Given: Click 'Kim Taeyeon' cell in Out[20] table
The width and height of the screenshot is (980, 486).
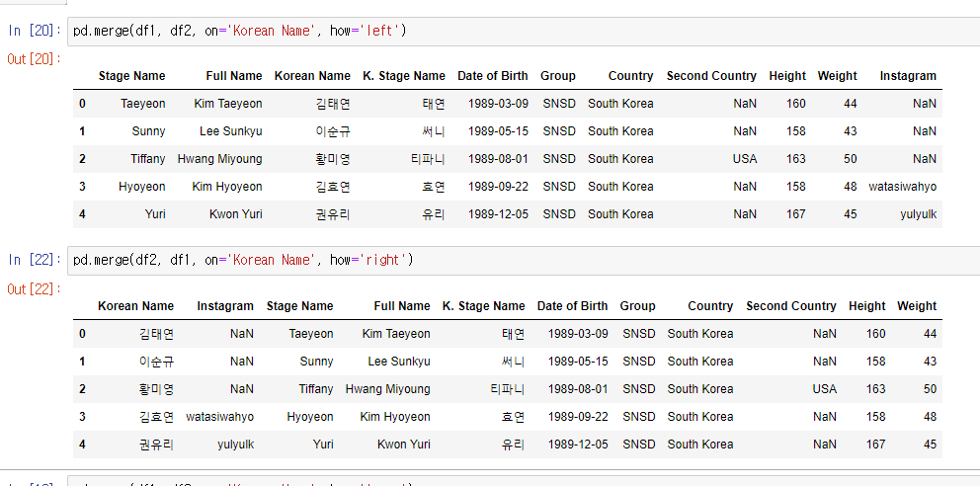Looking at the screenshot, I should [x=228, y=104].
